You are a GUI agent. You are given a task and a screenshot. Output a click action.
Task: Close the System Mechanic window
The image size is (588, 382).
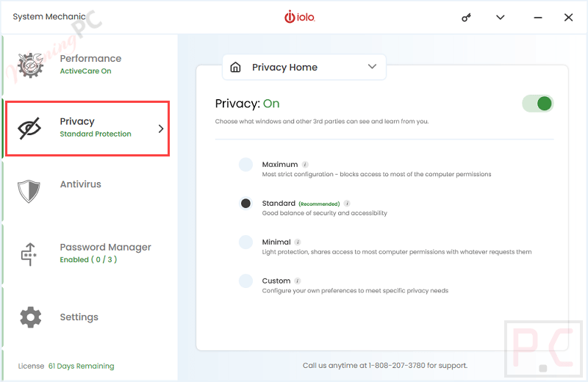tap(568, 17)
